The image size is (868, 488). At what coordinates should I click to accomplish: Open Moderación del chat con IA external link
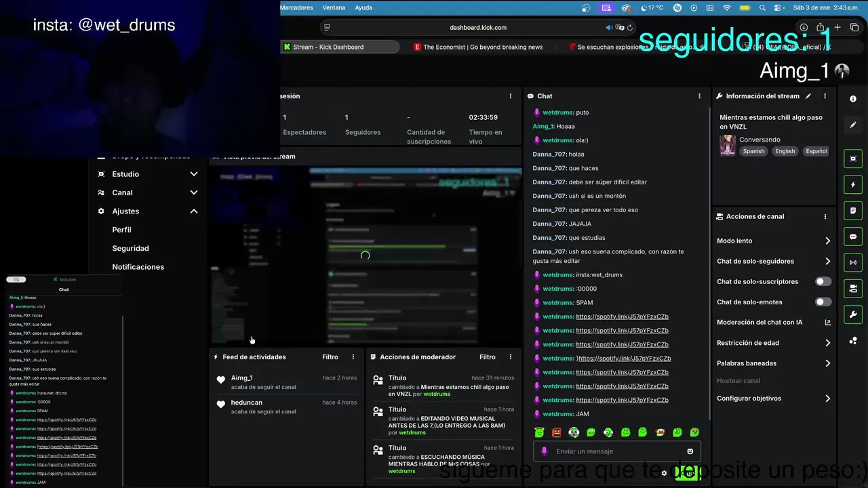click(x=827, y=323)
